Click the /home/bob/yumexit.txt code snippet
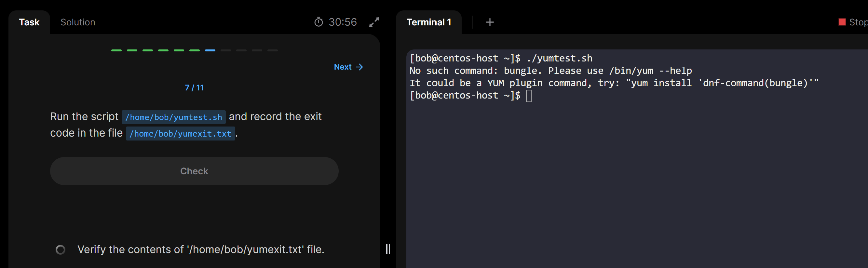Viewport: 868px width, 268px height. tap(180, 134)
